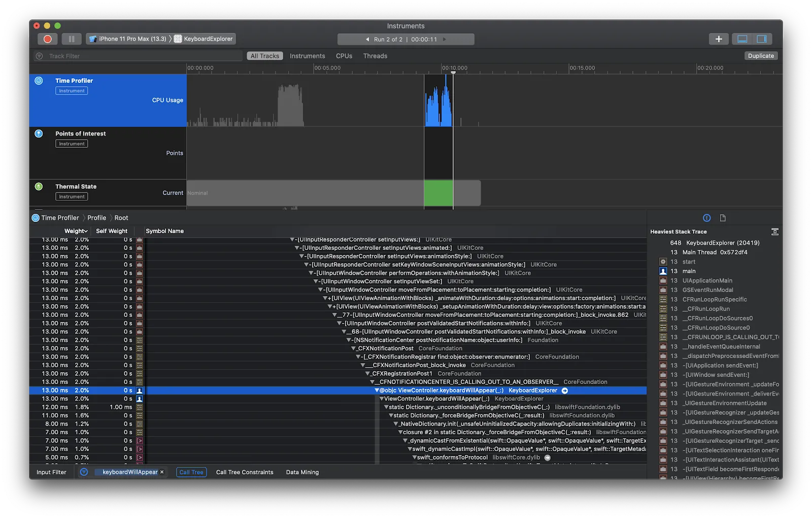The width and height of the screenshot is (812, 518).
Task: Toggle the Heaviest Stack Trace collapse icon
Action: 774,232
